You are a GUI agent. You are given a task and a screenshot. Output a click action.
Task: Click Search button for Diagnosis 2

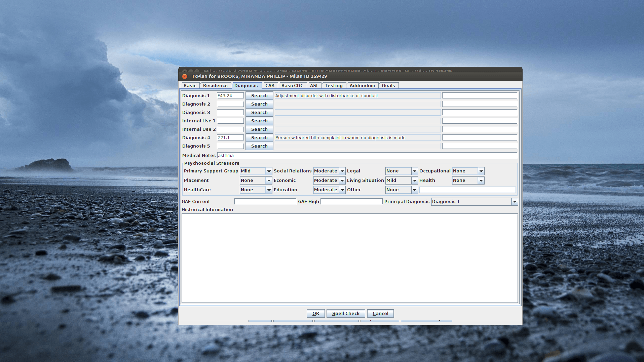pos(259,104)
